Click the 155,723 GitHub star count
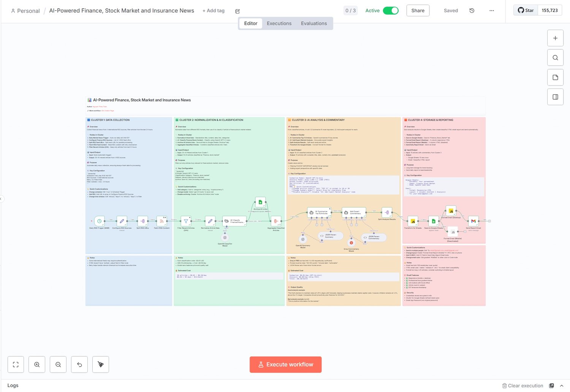Screen dimensions: 570x392 click(550, 10)
